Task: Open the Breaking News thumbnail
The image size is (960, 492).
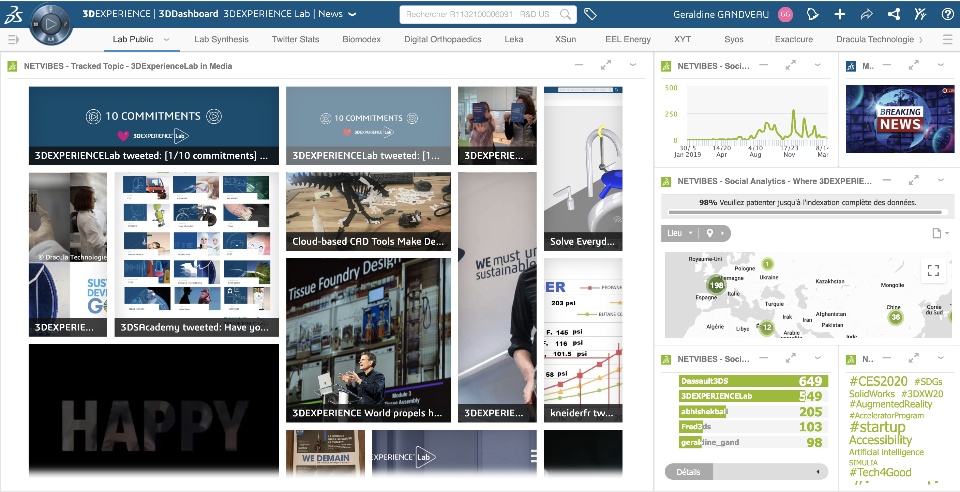Action: [900, 119]
